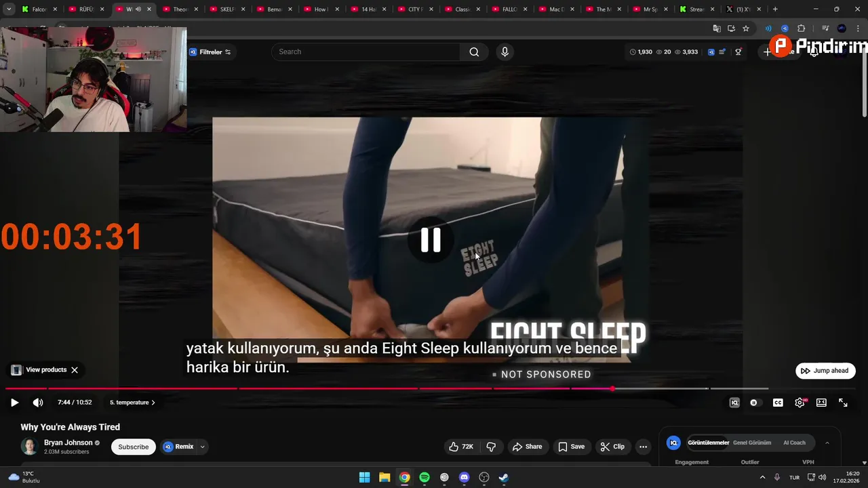Mute the playing tab's speaker icon

[138, 9]
